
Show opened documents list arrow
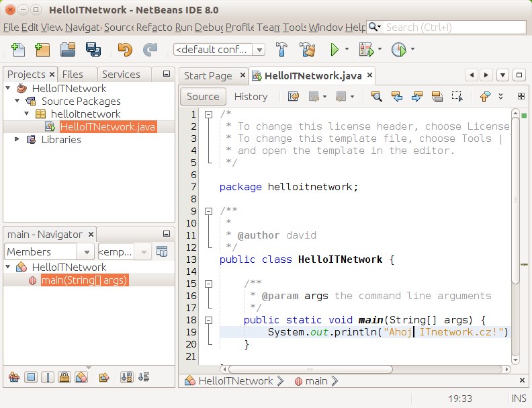502,75
